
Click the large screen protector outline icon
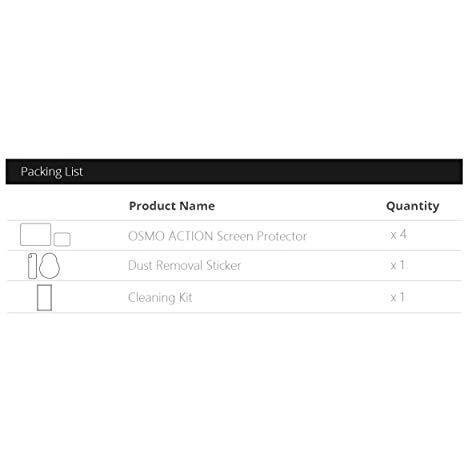coord(35,235)
